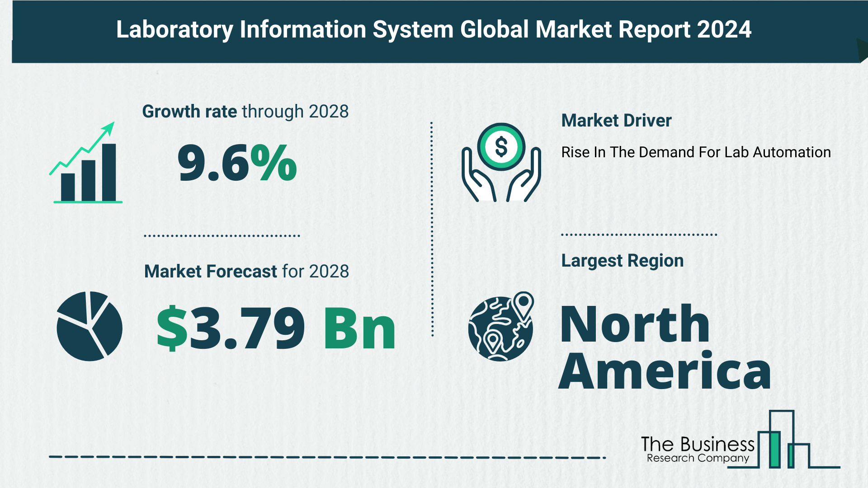Click the 'Growth rate through 2028' label
This screenshot has height=488, width=868.
(x=245, y=112)
